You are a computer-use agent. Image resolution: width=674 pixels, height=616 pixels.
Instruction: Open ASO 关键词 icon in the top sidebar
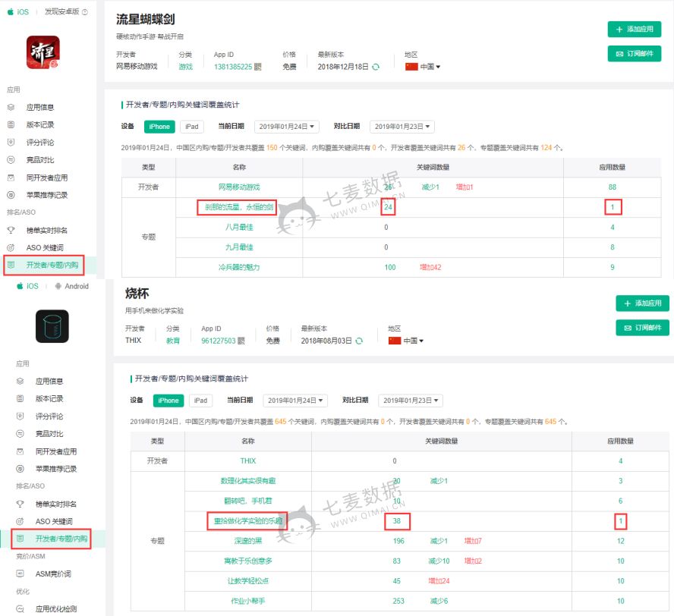coord(11,247)
